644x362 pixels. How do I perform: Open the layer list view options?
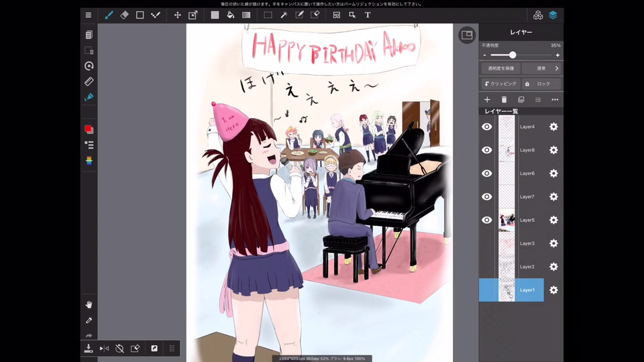click(538, 100)
